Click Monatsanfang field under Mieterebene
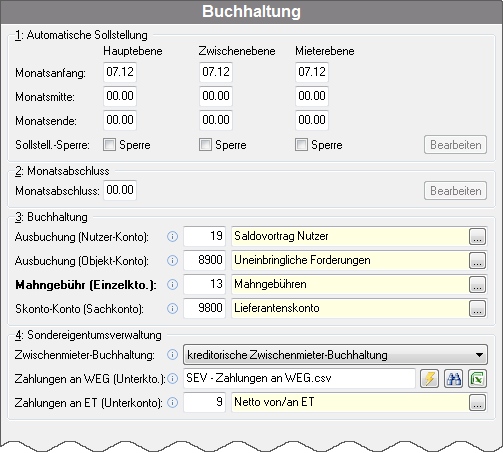 pyautogui.click(x=312, y=72)
